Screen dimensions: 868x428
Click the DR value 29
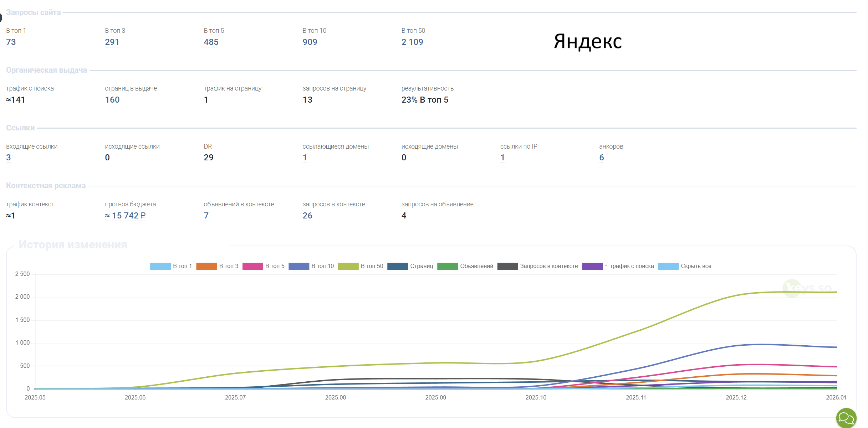[x=209, y=158]
